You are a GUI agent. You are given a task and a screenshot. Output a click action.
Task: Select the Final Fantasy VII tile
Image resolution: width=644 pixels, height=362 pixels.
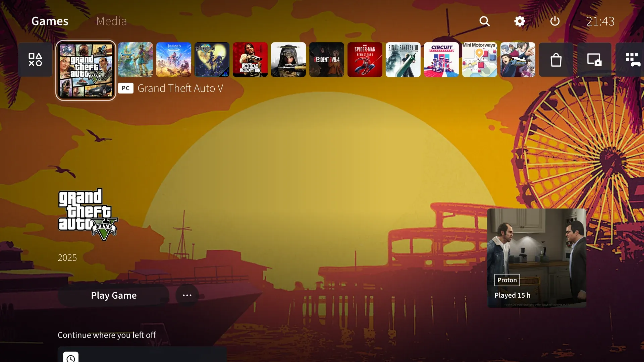(x=403, y=60)
